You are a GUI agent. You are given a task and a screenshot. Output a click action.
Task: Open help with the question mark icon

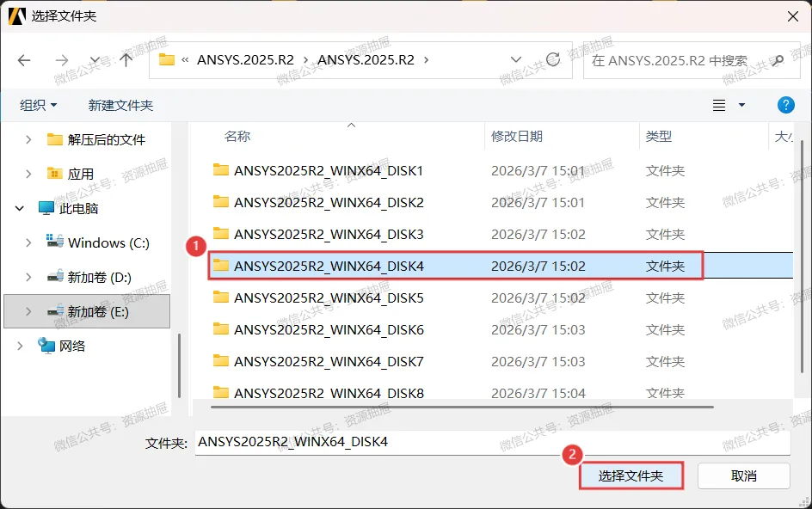(785, 105)
